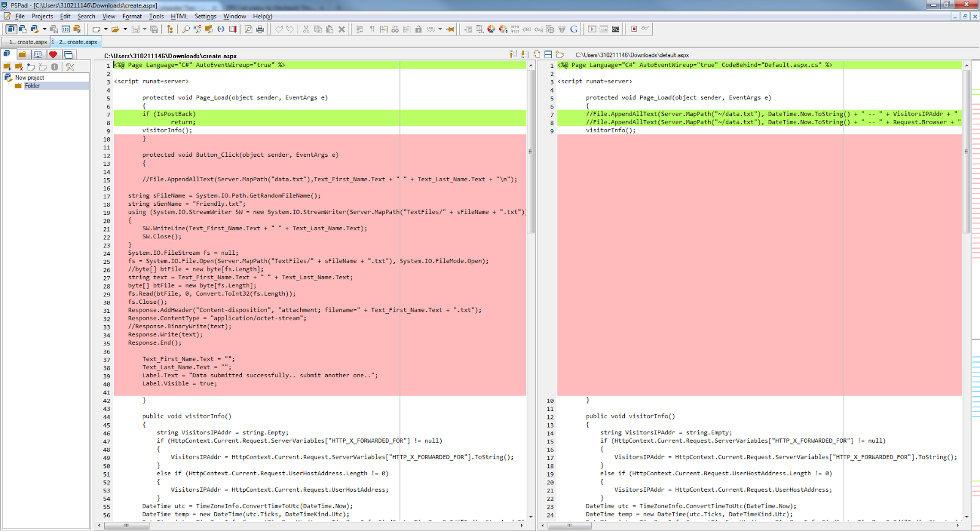Open the View menu

click(108, 17)
